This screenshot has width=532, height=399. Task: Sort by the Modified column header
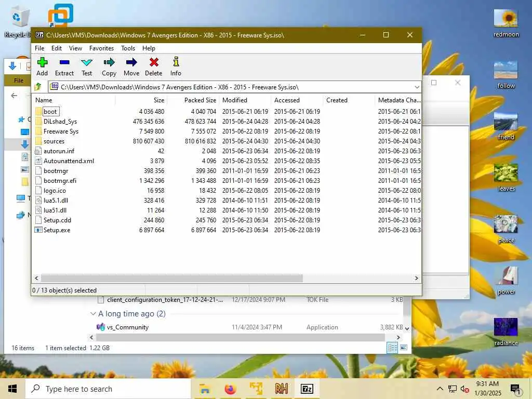coord(245,100)
